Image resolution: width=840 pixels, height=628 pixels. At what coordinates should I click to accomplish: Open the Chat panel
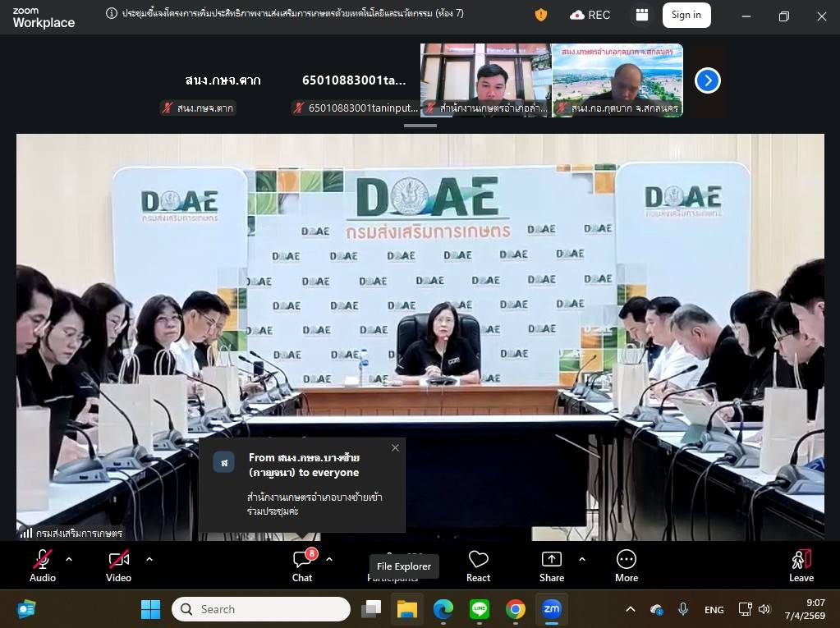[302, 565]
